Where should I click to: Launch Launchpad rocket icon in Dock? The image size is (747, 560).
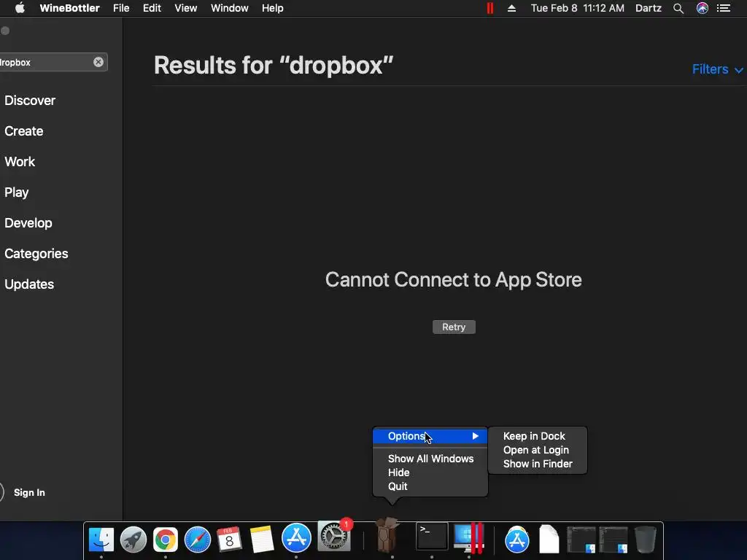tap(133, 540)
